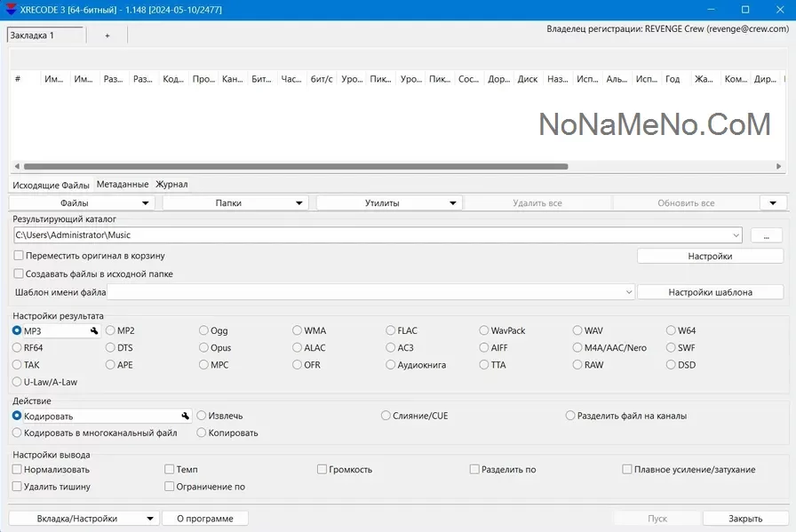Toggle the Нормализовать checkbox

click(18, 470)
